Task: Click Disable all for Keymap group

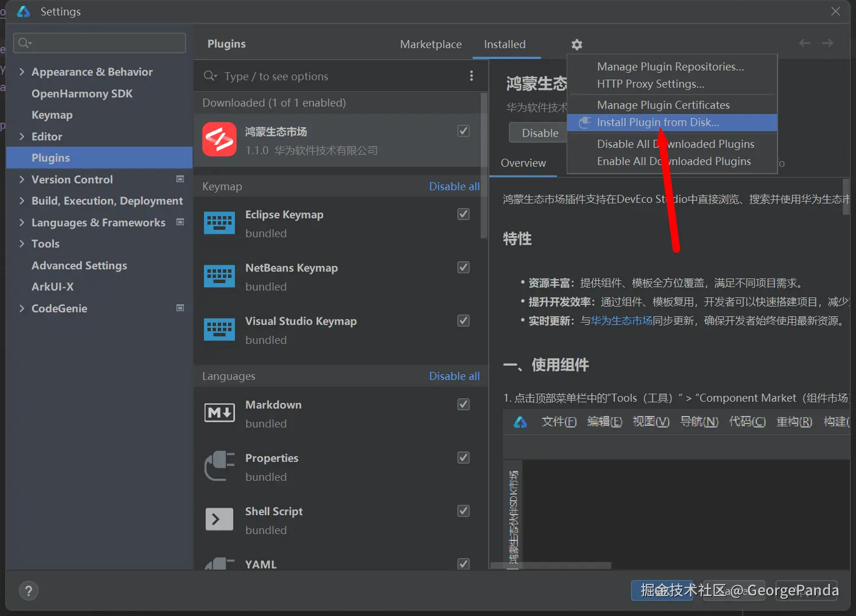Action: [x=454, y=186]
